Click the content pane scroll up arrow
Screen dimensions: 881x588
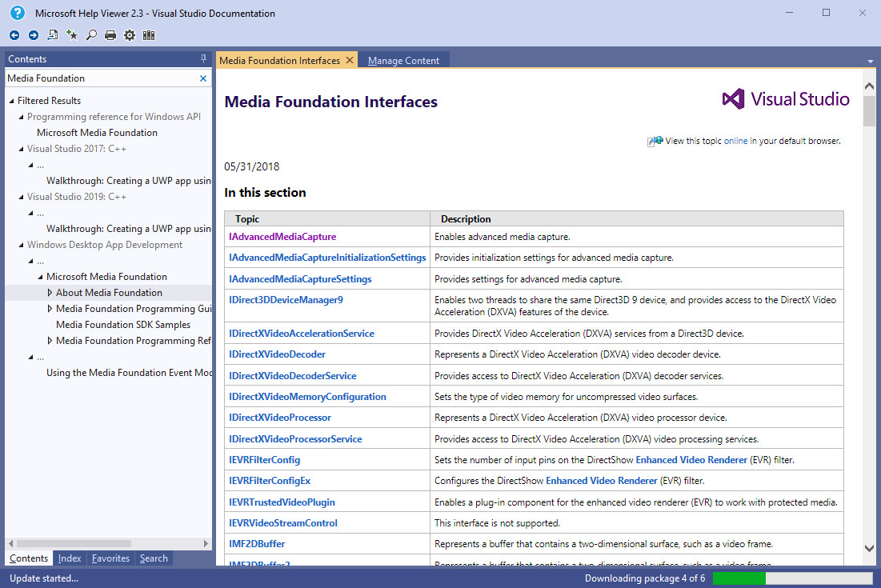(x=869, y=86)
